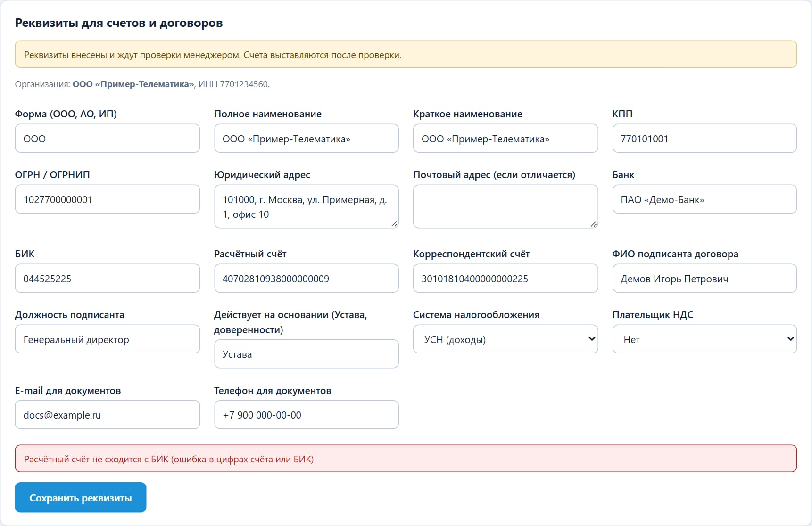The image size is (812, 526).
Task: Select the ФИО подписанта договора field
Action: pyautogui.click(x=704, y=278)
